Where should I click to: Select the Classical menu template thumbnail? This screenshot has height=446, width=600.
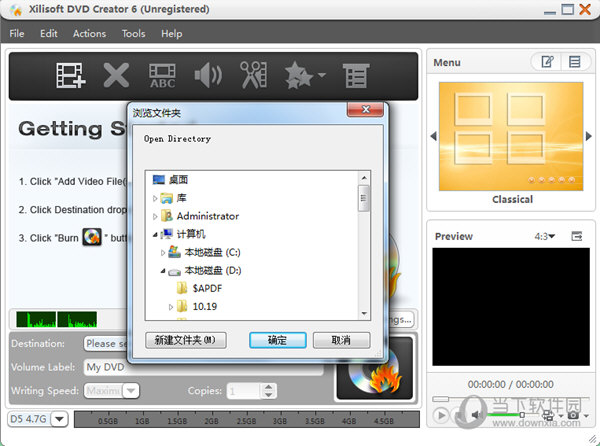coord(511,136)
